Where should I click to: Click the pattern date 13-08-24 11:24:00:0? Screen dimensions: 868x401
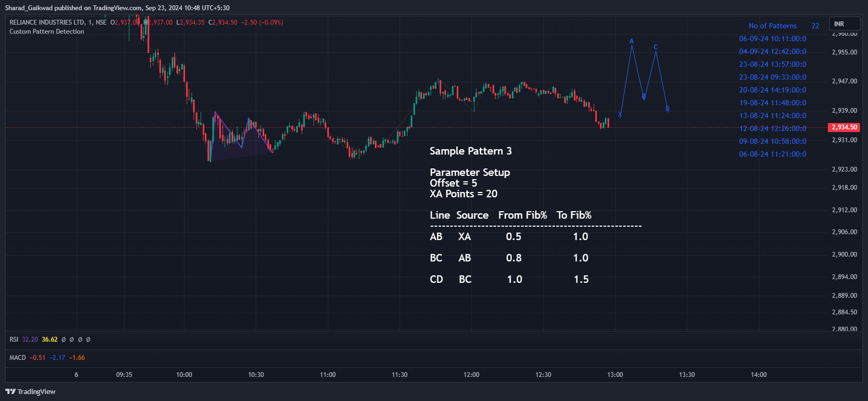772,115
